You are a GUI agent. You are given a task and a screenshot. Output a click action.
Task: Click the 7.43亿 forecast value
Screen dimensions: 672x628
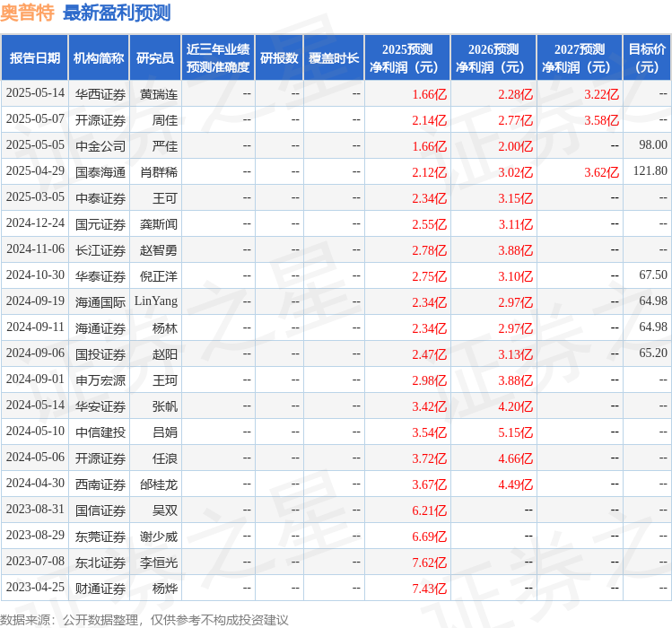pos(430,589)
